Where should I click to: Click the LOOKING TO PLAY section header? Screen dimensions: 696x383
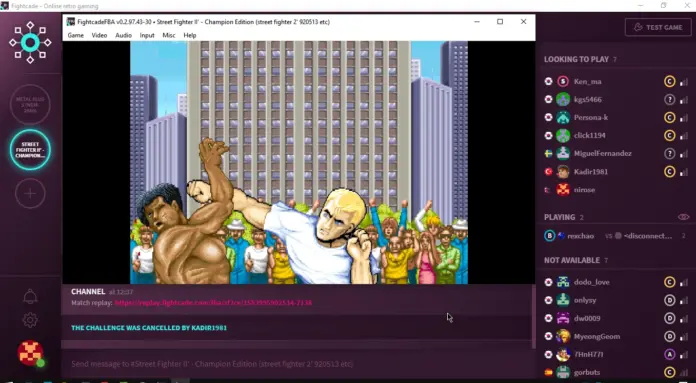coord(576,59)
